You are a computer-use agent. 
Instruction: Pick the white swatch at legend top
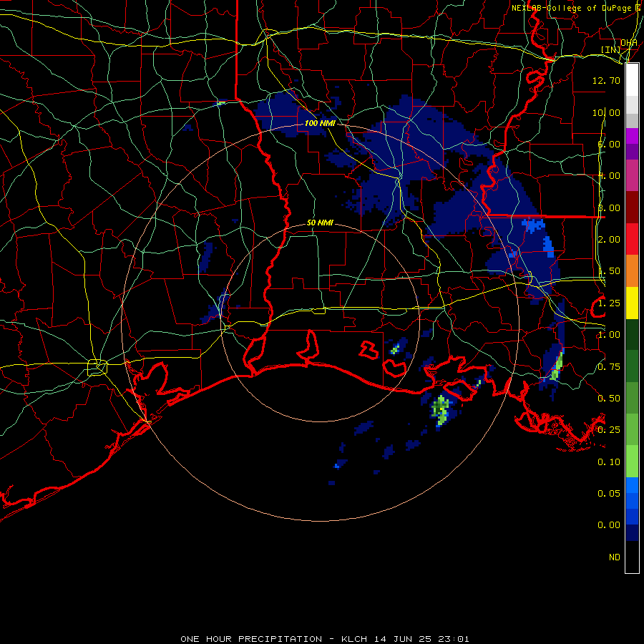click(632, 80)
